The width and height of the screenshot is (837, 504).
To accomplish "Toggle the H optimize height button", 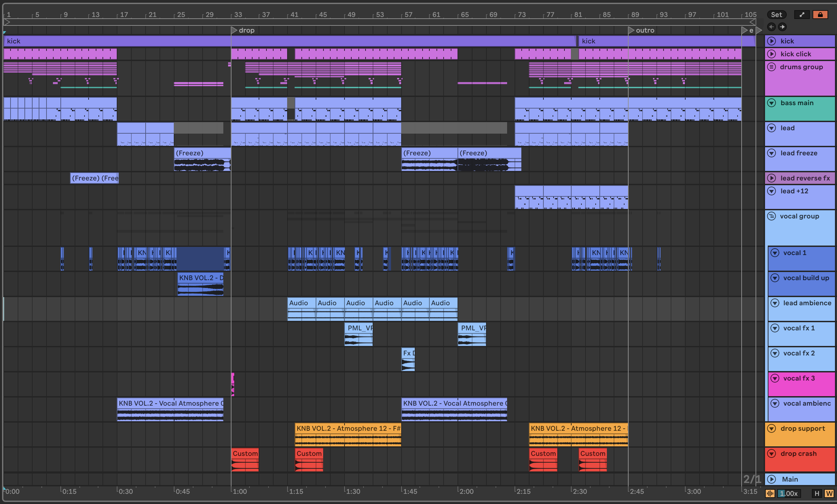I will pos(817,493).
